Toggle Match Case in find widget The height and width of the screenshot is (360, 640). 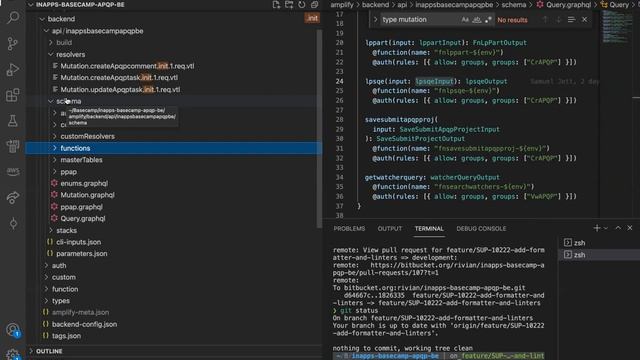pyautogui.click(x=465, y=20)
